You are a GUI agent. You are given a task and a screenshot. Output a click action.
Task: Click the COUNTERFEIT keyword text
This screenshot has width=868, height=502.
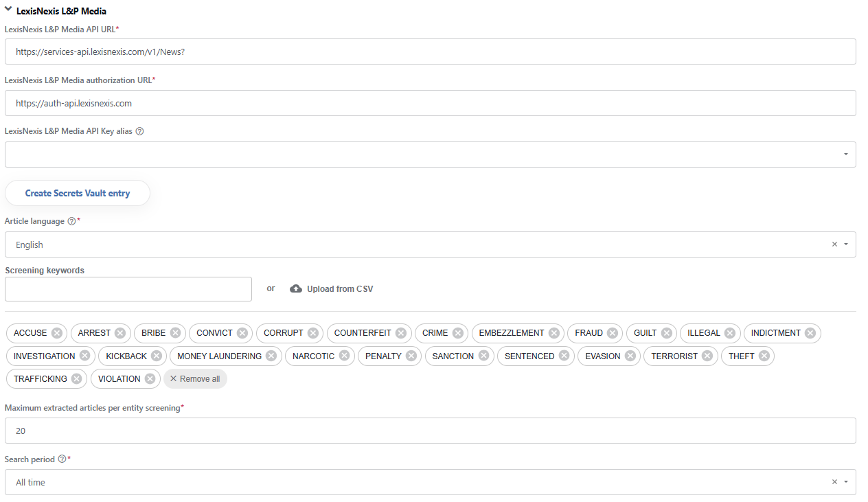pos(363,333)
